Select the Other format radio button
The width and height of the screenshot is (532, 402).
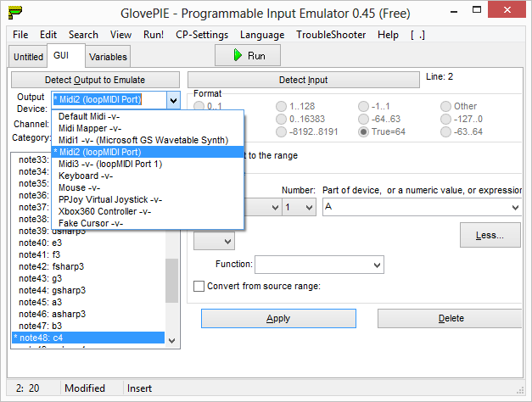(x=445, y=106)
